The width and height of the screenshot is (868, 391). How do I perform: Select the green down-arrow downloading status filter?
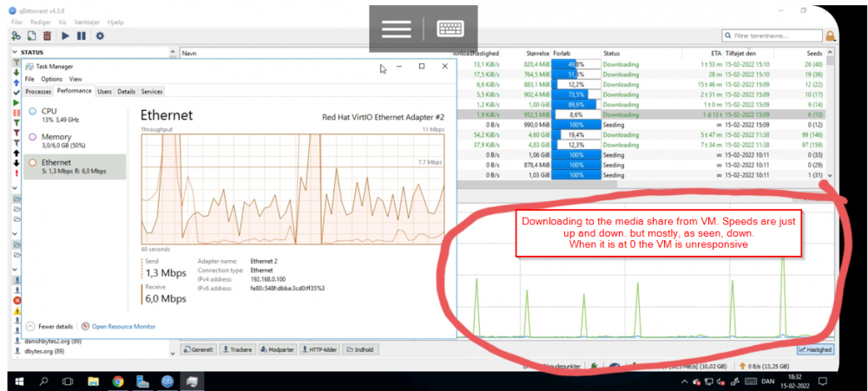pos(16,73)
